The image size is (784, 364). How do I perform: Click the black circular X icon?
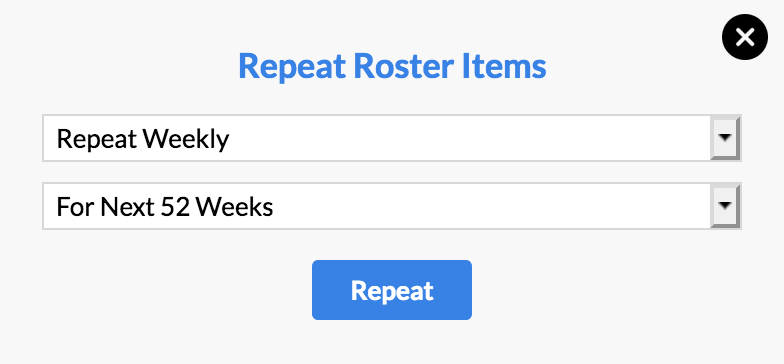[744, 37]
